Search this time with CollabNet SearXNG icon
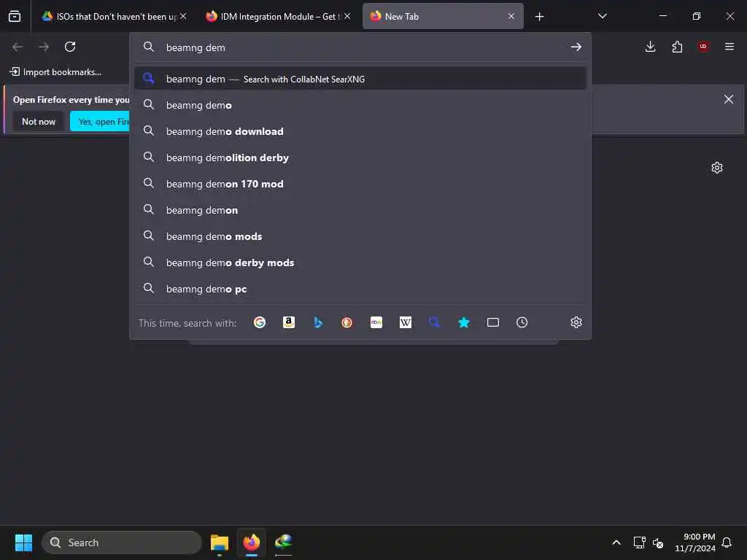The image size is (747, 560). [x=435, y=322]
